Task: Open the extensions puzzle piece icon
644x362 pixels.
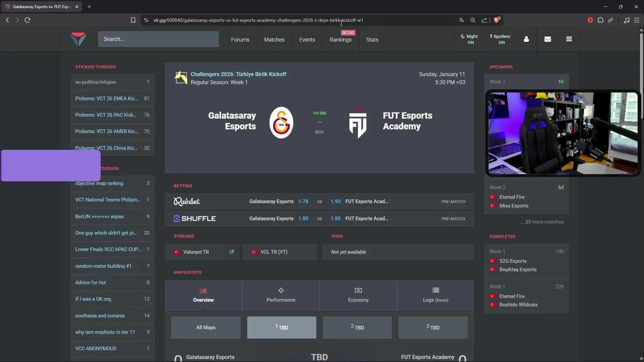Action: [x=600, y=20]
